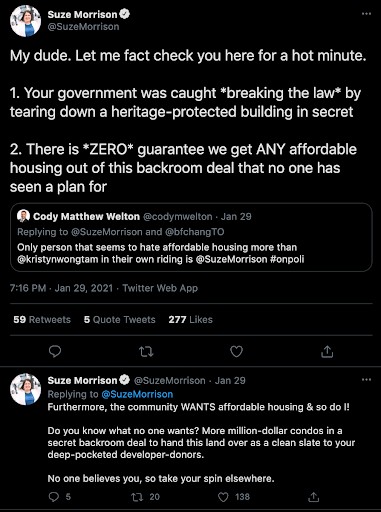Share the main tweet via upload icon
Viewport: 381px width, 512px height.
coord(327,351)
